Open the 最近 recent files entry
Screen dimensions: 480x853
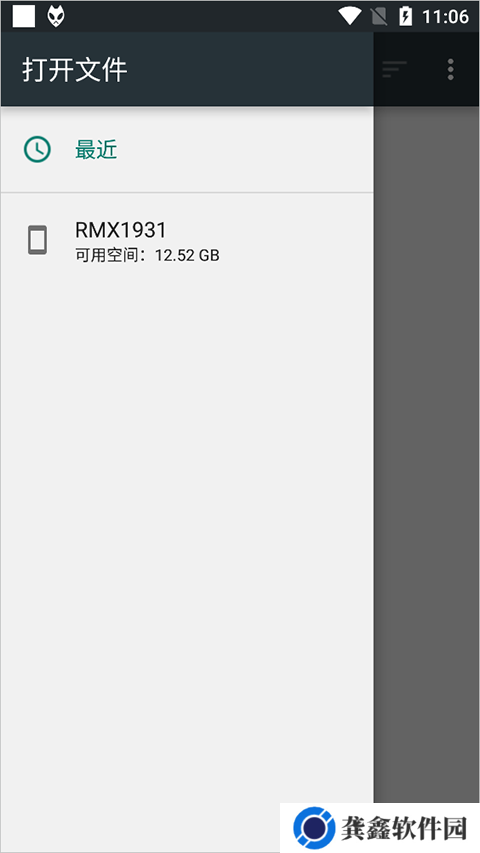coord(187,150)
